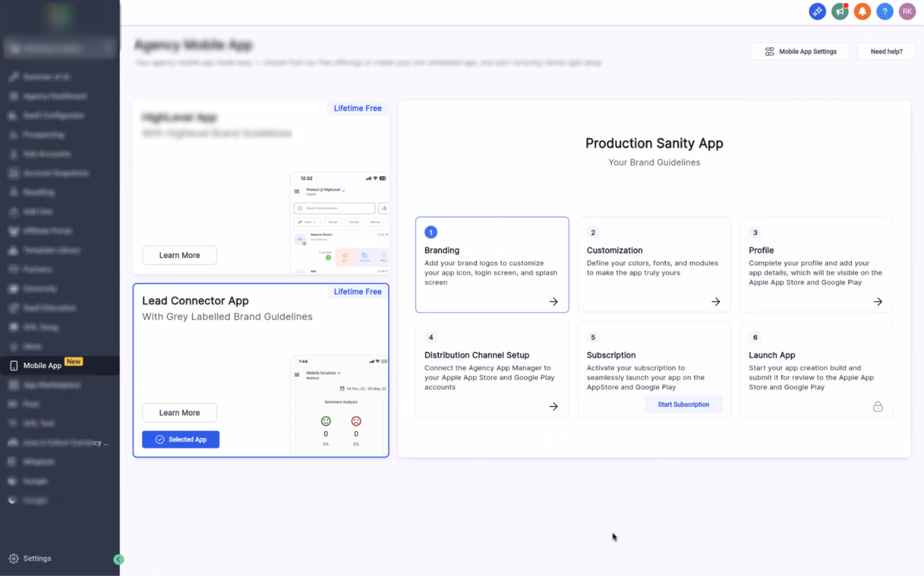Open the Branding step title
This screenshot has width=924, height=576.
442,250
